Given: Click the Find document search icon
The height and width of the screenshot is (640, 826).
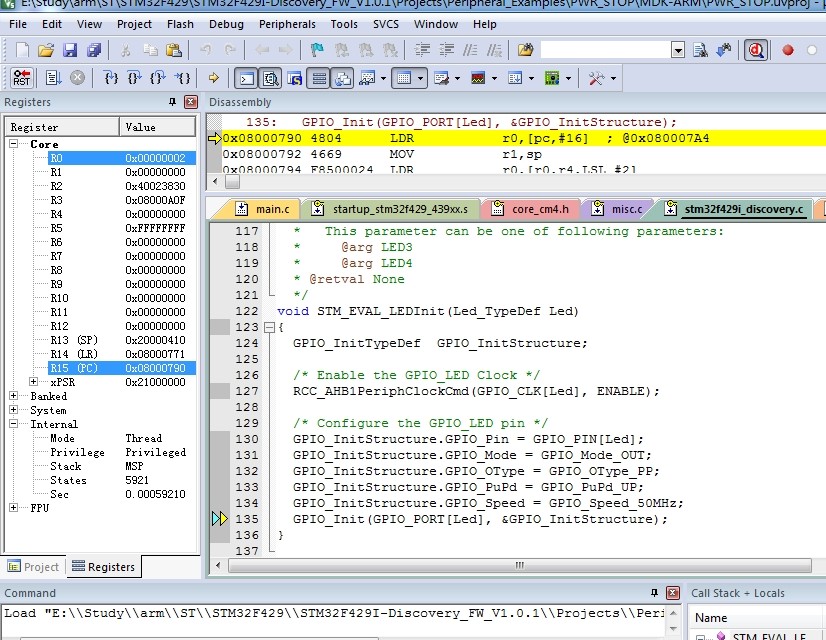Looking at the screenshot, I should click(x=700, y=50).
